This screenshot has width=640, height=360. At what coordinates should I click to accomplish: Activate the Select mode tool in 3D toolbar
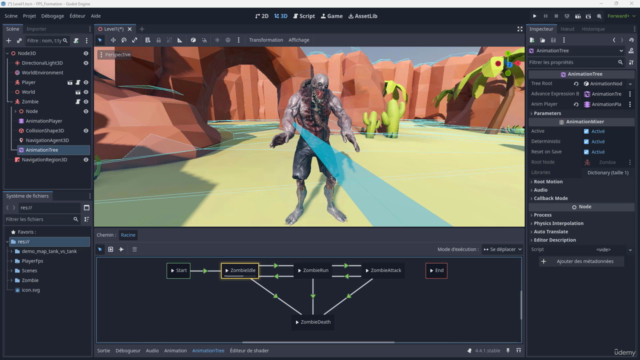coord(100,40)
